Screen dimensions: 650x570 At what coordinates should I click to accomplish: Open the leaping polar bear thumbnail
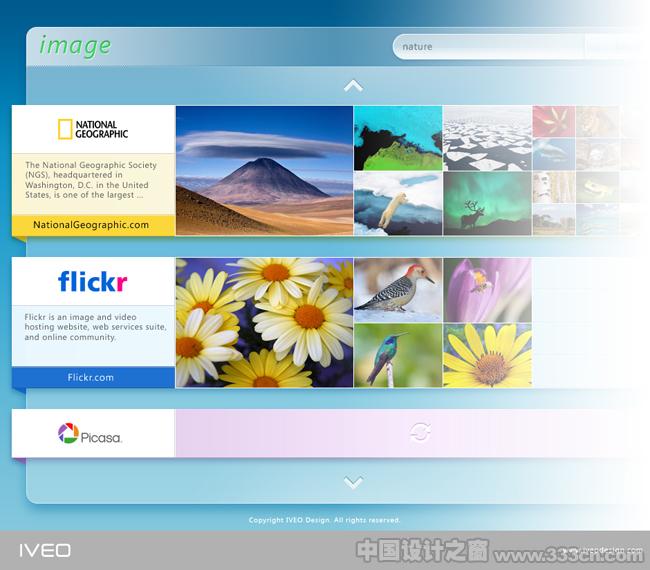click(x=398, y=204)
